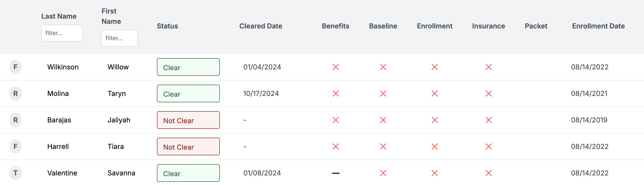Click the Status column header

tap(167, 26)
